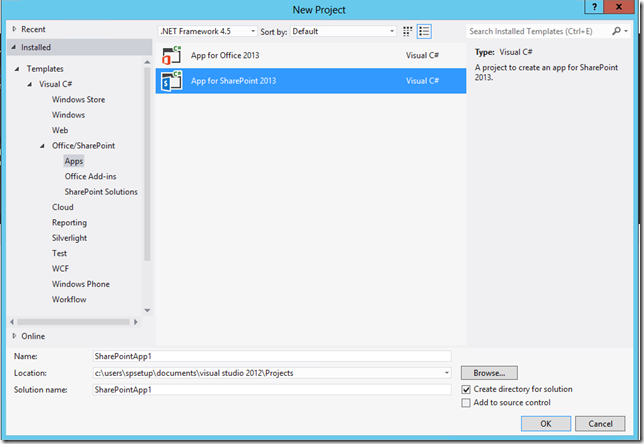Select the Reporting template category
Image resolution: width=644 pixels, height=444 pixels.
click(x=69, y=223)
